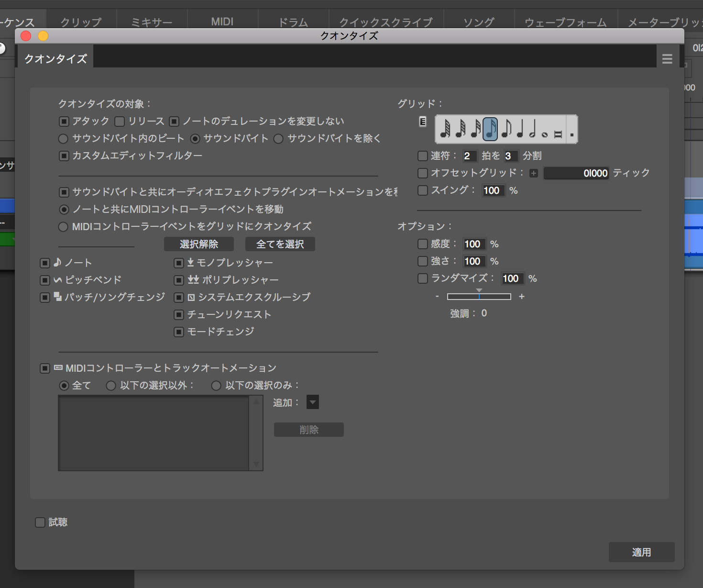Viewport: 703px width, 588px height.
Task: Select the 128th note grid value
Action: pos(445,129)
